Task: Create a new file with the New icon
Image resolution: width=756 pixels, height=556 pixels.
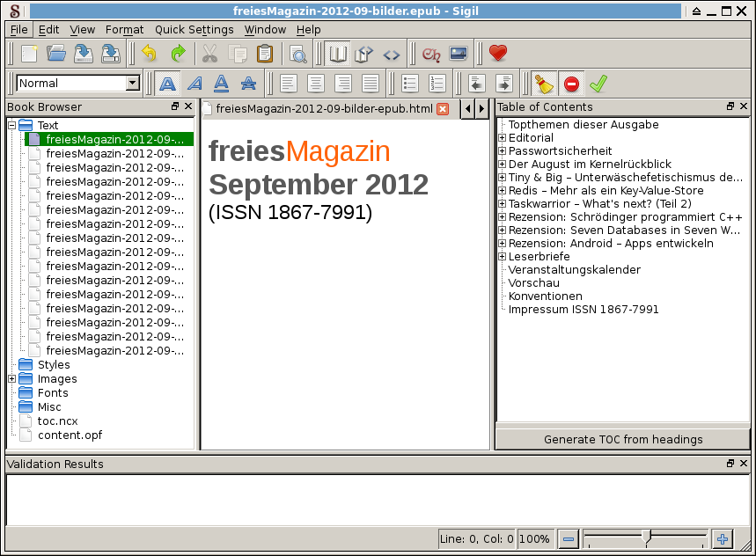Action: [29, 54]
